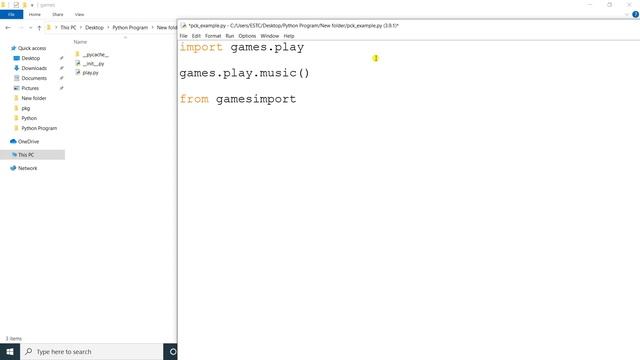Place cursor after games.play.music() line
This screenshot has width=640, height=360.
(310, 73)
